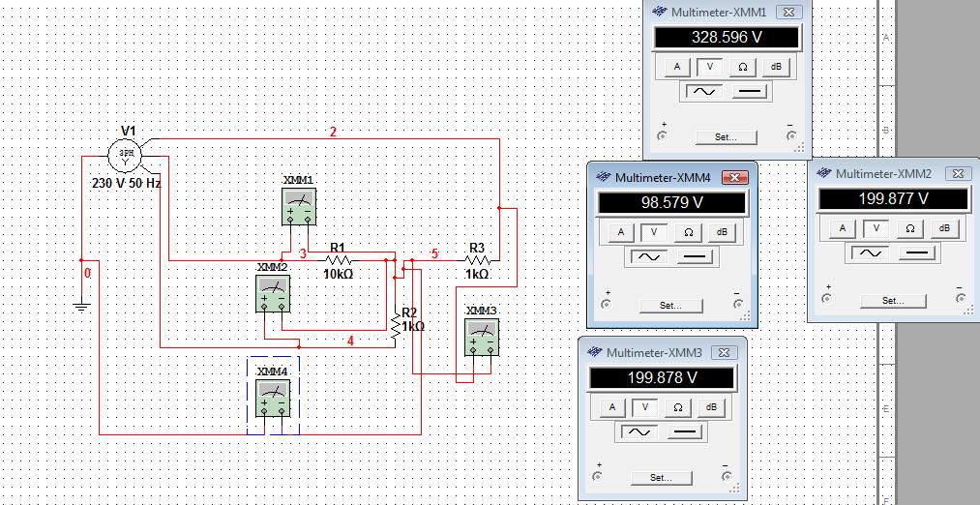This screenshot has height=505, width=980.
Task: Toggle dB mode on Multimeter-XMM2
Action: click(943, 227)
